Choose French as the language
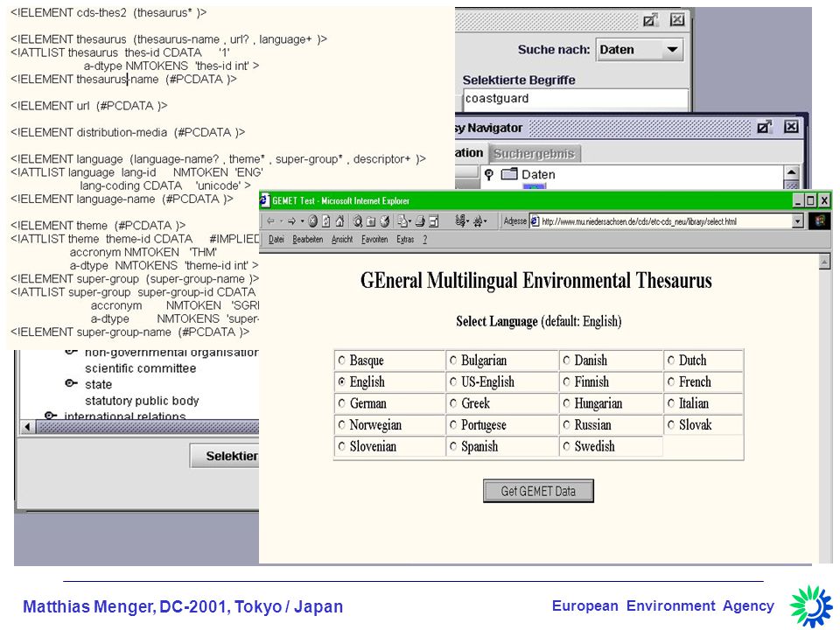The width and height of the screenshot is (840, 630). pos(671,382)
